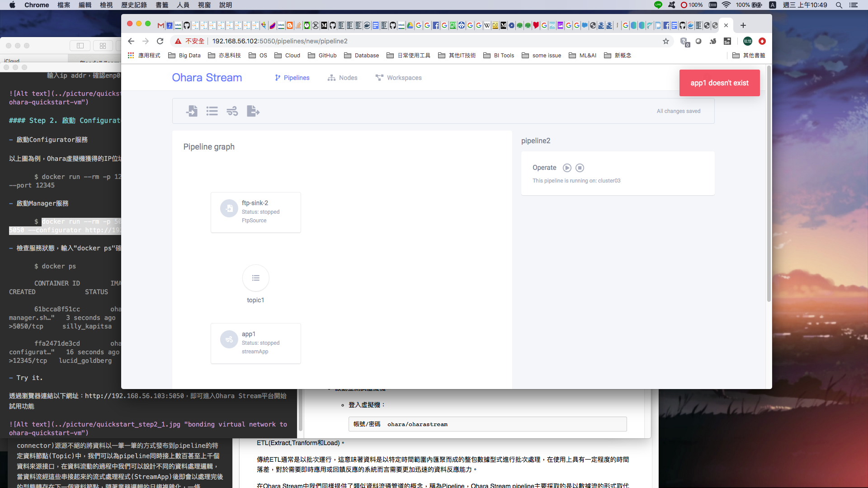Click grid view button in background window
The image size is (868, 488).
point(103,46)
